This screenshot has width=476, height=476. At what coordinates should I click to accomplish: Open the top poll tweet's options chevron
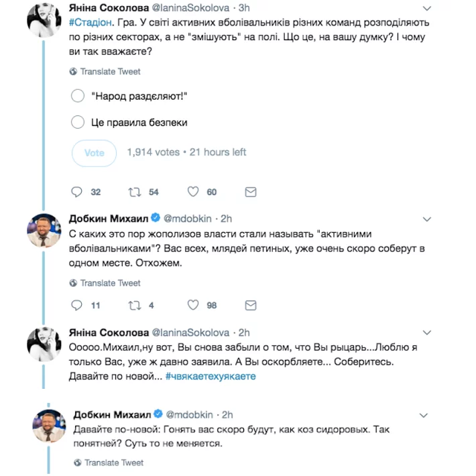tap(429, 9)
